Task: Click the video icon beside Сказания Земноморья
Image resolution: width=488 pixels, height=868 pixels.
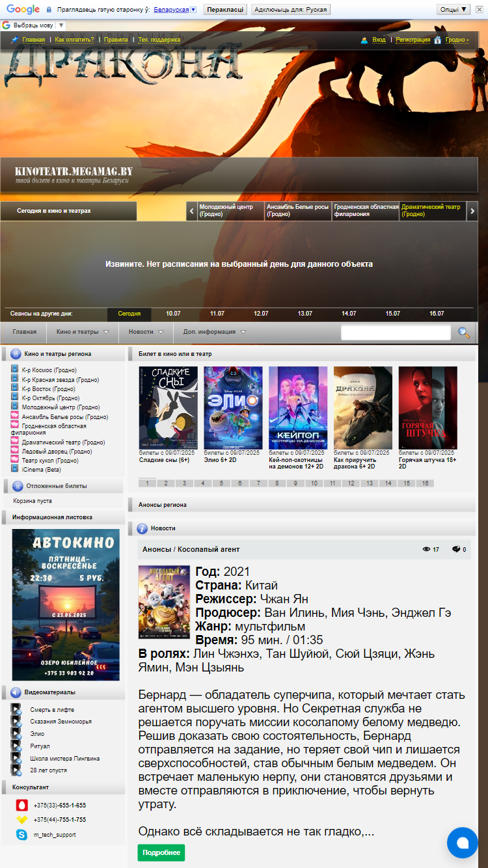Action: pyautogui.click(x=16, y=722)
